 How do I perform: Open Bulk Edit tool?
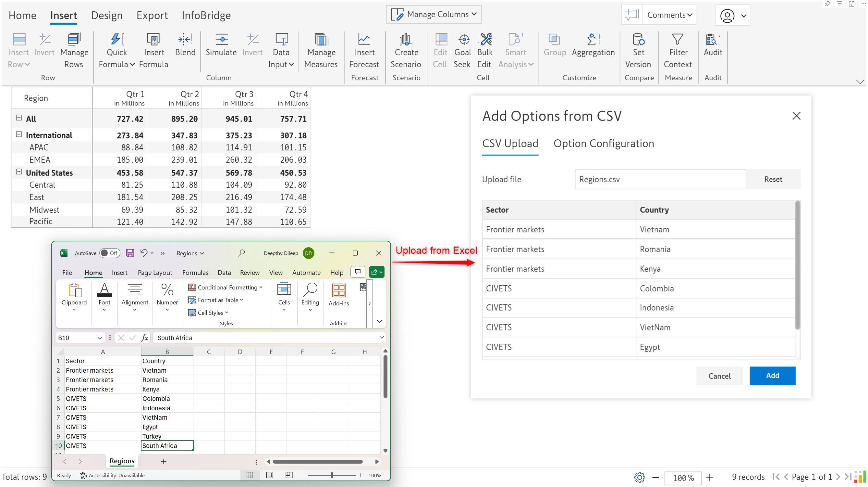coord(485,51)
